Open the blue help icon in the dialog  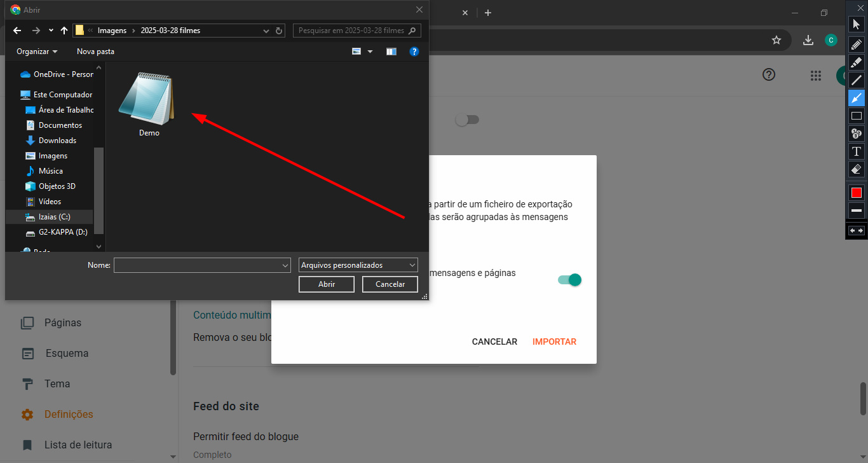(x=414, y=51)
